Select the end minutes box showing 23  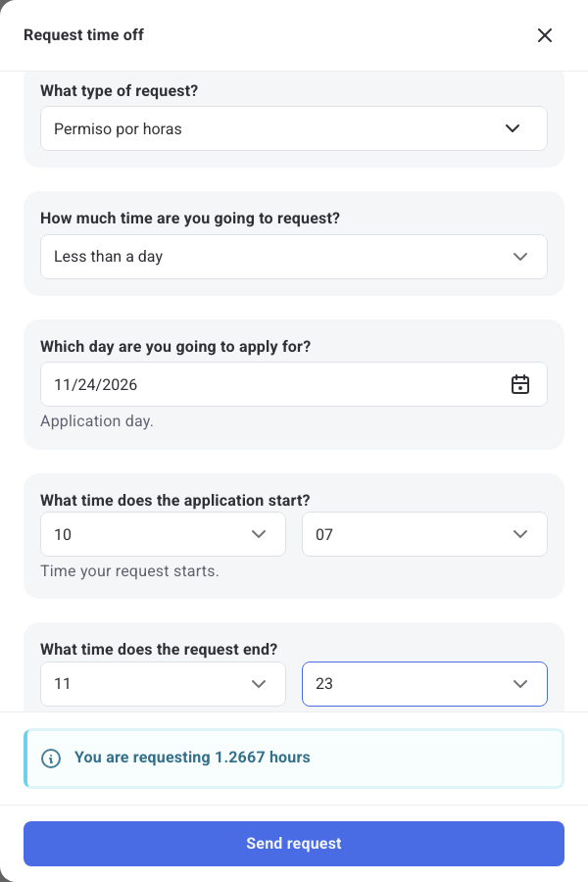pyautogui.click(x=424, y=684)
